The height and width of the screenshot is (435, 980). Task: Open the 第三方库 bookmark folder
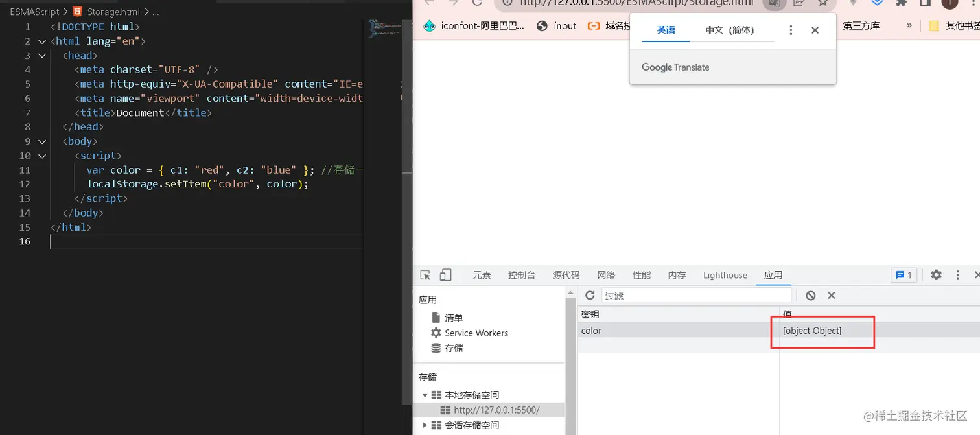point(861,26)
